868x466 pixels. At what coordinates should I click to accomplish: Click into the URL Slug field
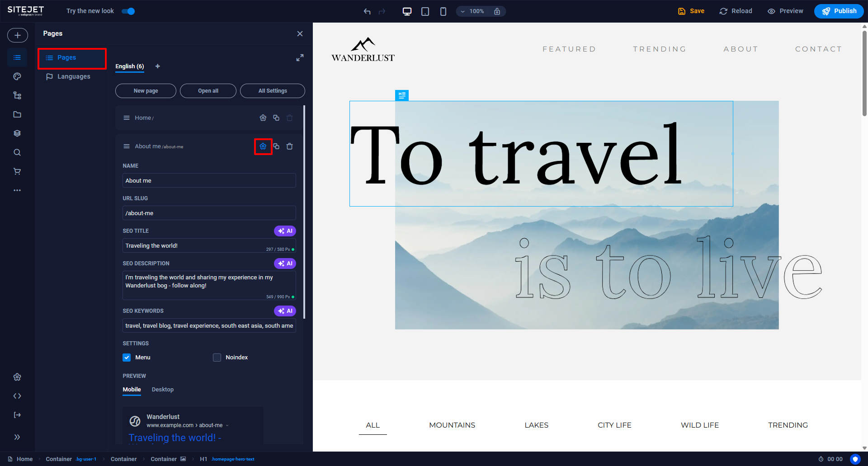coord(209,213)
